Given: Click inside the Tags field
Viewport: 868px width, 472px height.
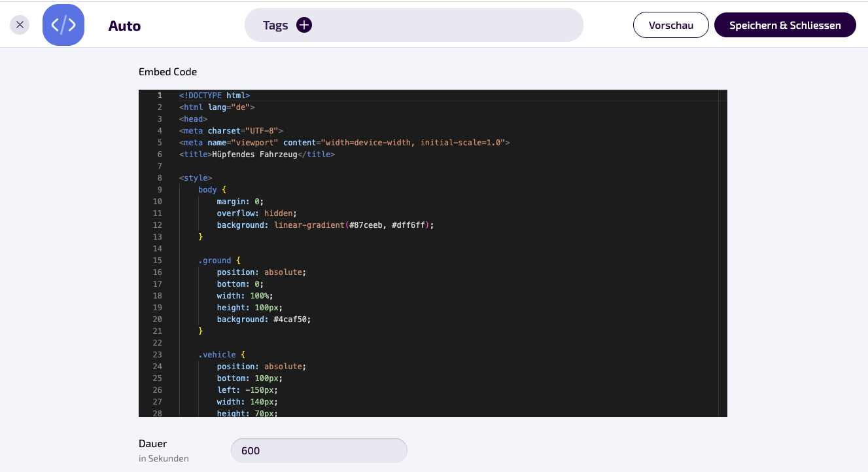Looking at the screenshot, I should tap(413, 25).
